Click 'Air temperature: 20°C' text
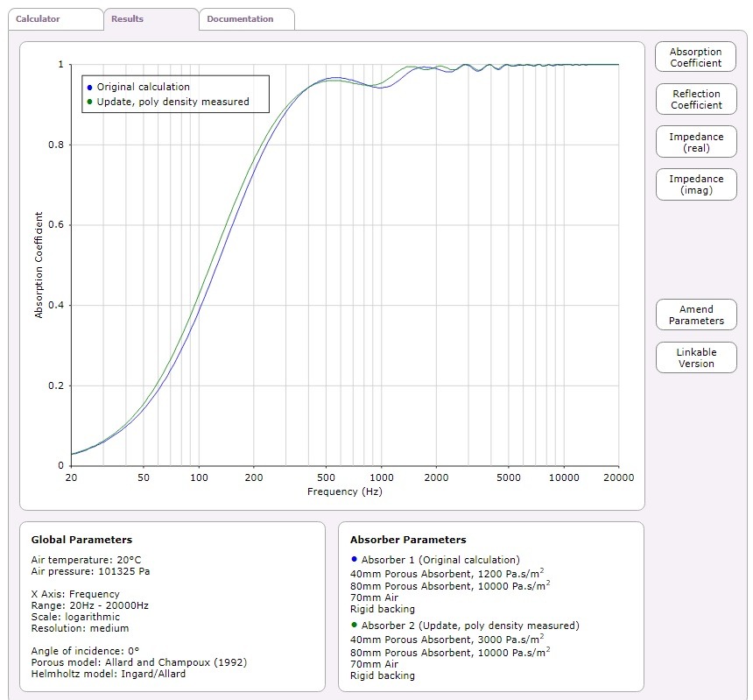The image size is (753, 700). 86,560
